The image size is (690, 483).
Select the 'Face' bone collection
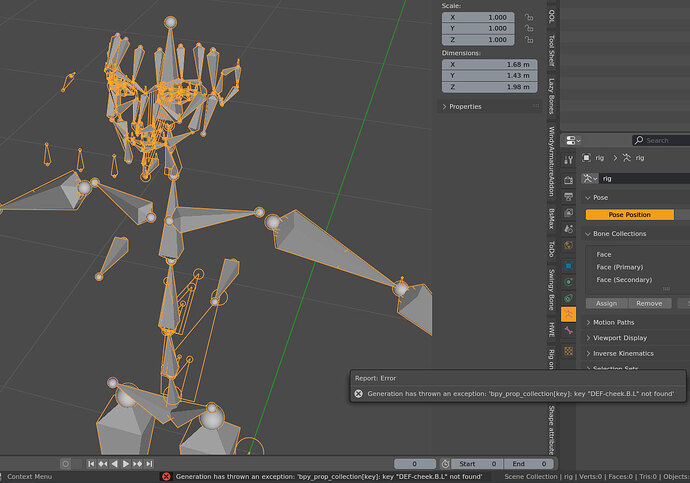[603, 254]
